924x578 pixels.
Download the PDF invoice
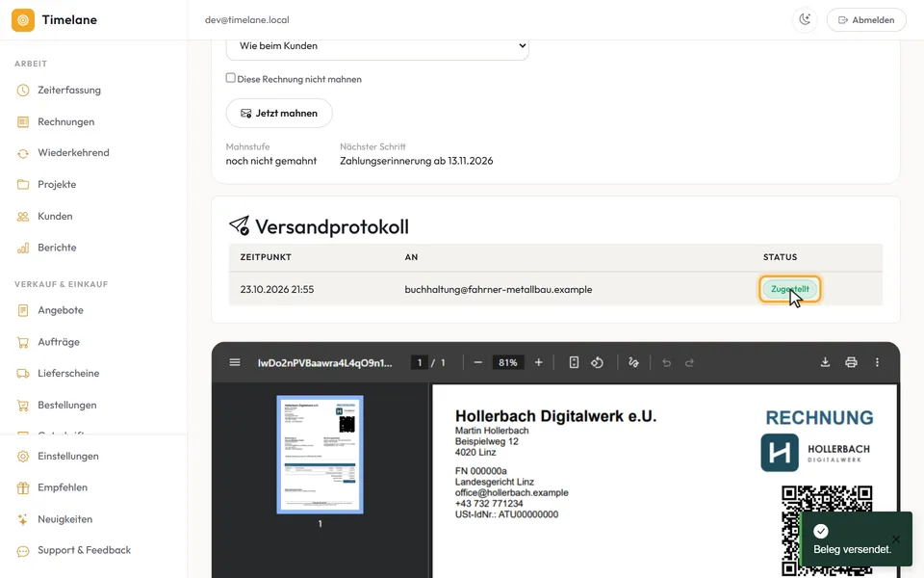pos(825,362)
